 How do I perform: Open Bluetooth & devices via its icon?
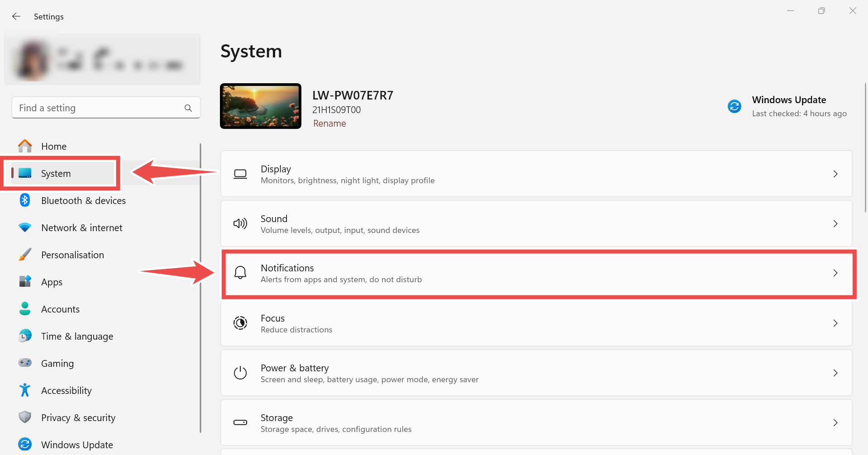[25, 200]
